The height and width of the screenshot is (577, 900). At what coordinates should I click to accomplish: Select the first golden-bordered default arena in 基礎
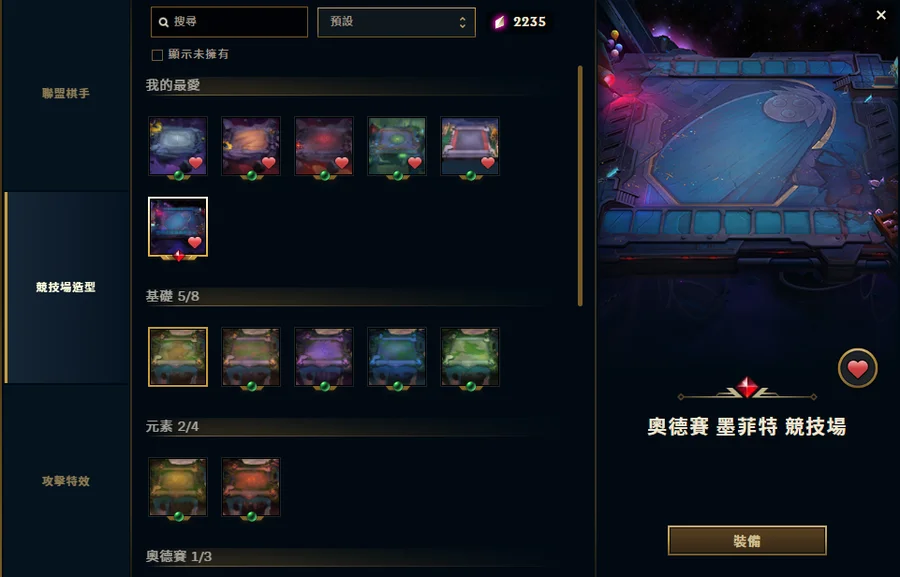(178, 357)
